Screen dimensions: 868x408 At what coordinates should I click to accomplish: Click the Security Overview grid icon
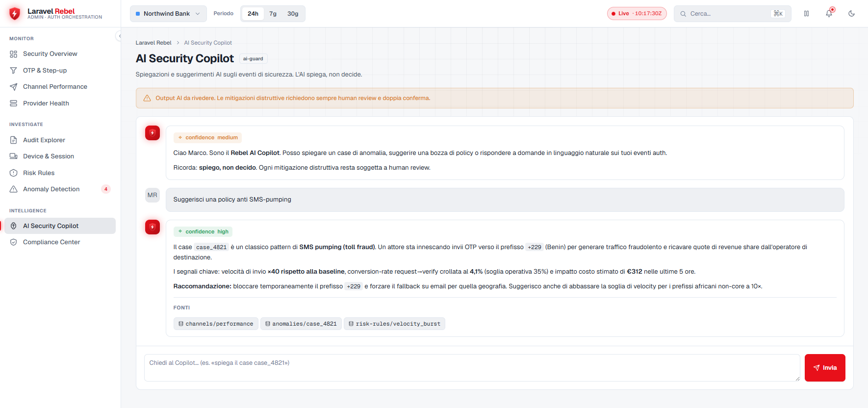click(14, 54)
